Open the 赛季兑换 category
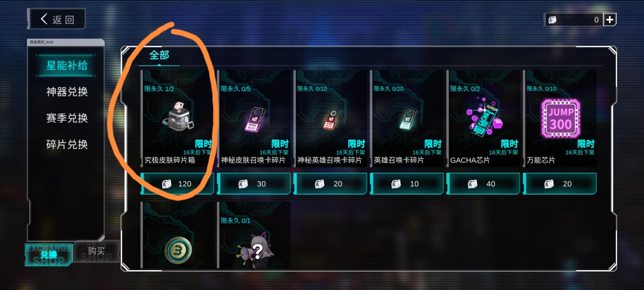Screen dimensions: 644x290 pyautogui.click(x=67, y=118)
